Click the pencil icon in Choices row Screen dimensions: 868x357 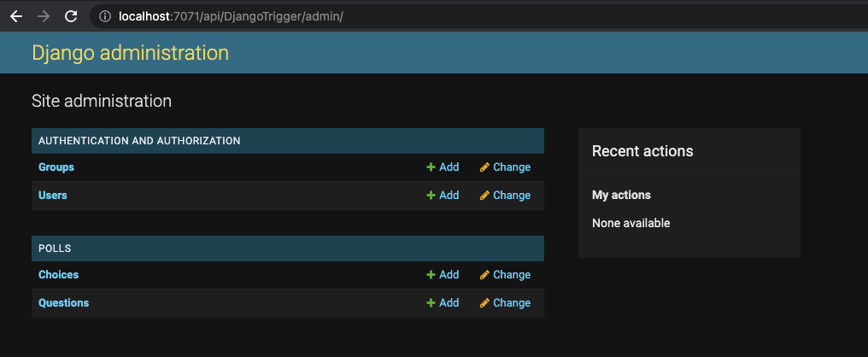(x=484, y=275)
